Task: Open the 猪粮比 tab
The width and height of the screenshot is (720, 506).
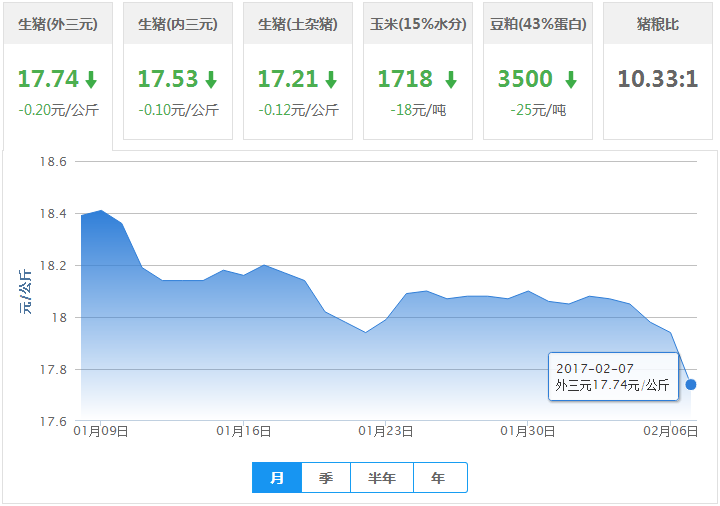Action: pos(657,23)
